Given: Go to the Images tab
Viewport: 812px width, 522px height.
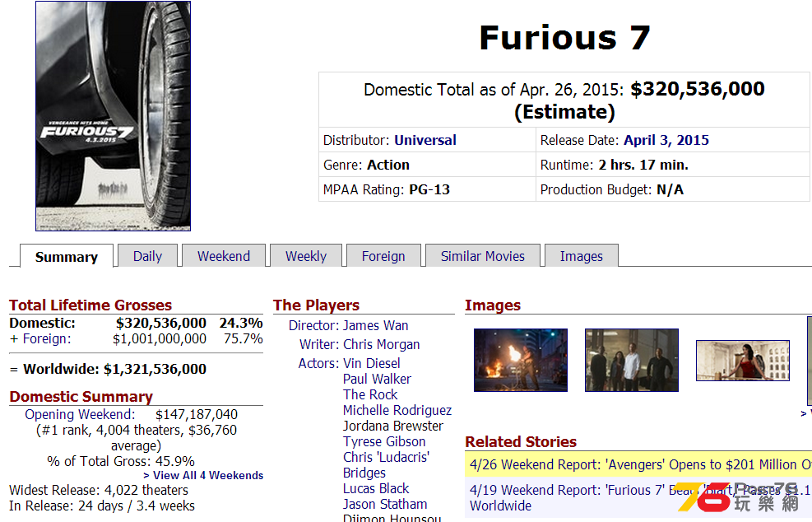Looking at the screenshot, I should tap(581, 256).
